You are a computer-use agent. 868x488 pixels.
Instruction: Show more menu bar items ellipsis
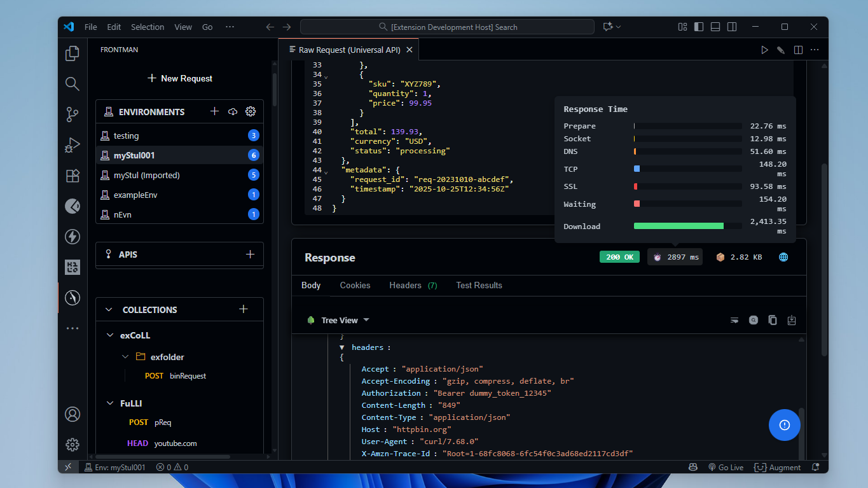(x=230, y=27)
